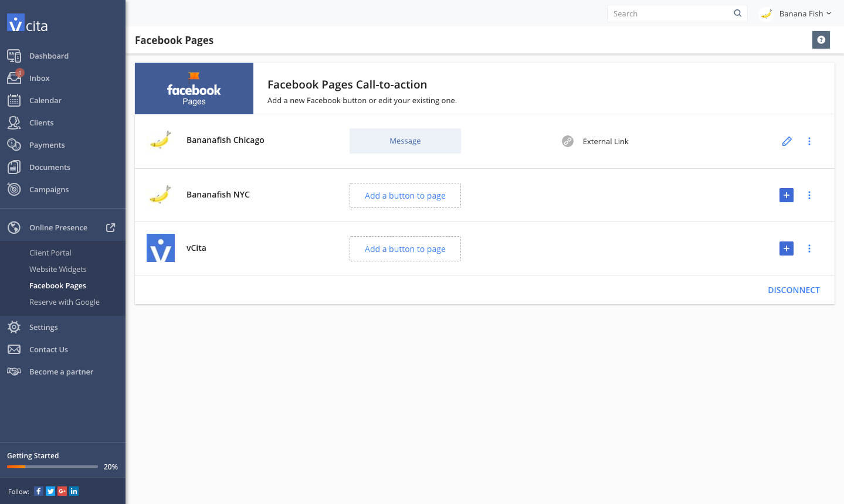Viewport: 844px width, 504px height.
Task: Click the Facebook Pages banner logo
Action: (x=194, y=88)
